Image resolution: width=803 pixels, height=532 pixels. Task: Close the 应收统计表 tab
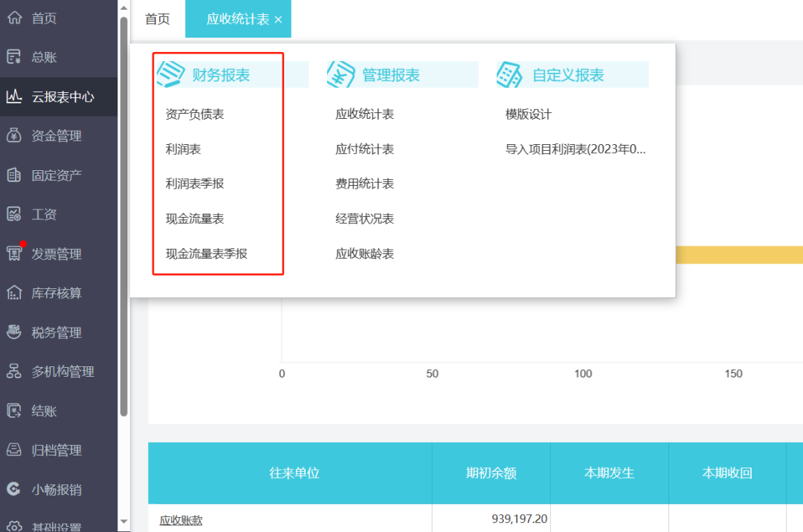click(x=277, y=19)
